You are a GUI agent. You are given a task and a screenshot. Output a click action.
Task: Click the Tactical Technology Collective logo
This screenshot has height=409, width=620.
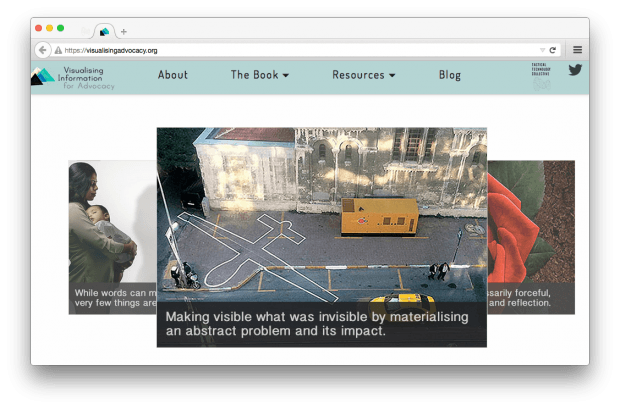[x=541, y=76]
